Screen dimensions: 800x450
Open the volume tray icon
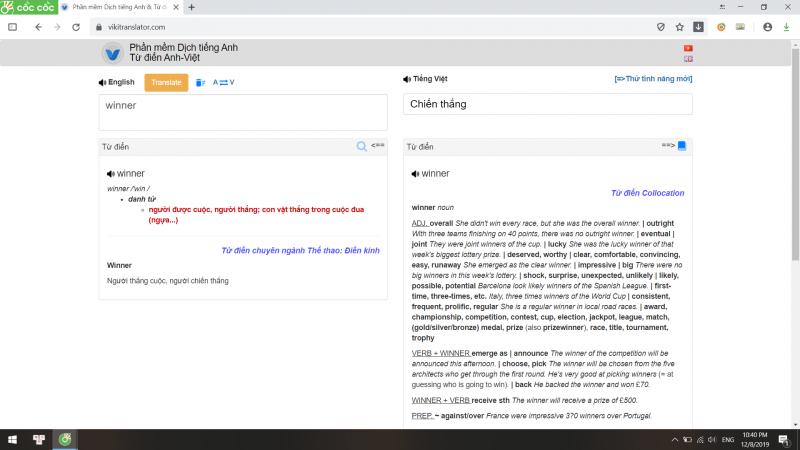coord(712,439)
